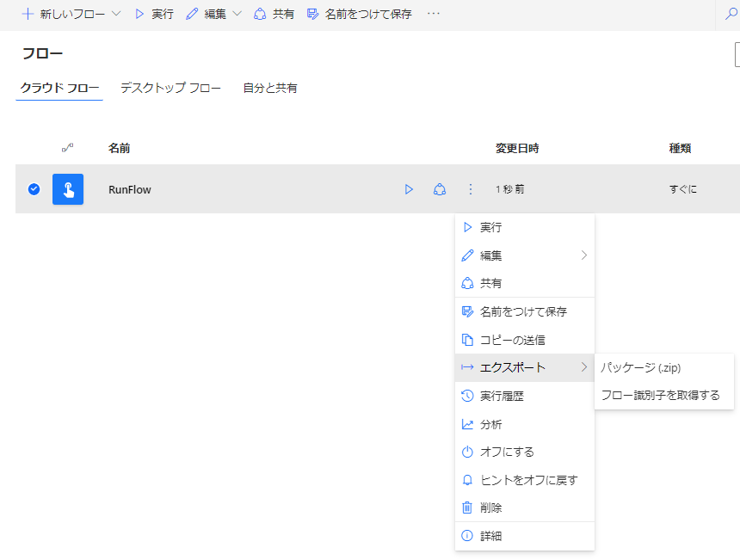Run the RunFlow flow using the play icon
Screen dimensions: 740x560
point(409,189)
